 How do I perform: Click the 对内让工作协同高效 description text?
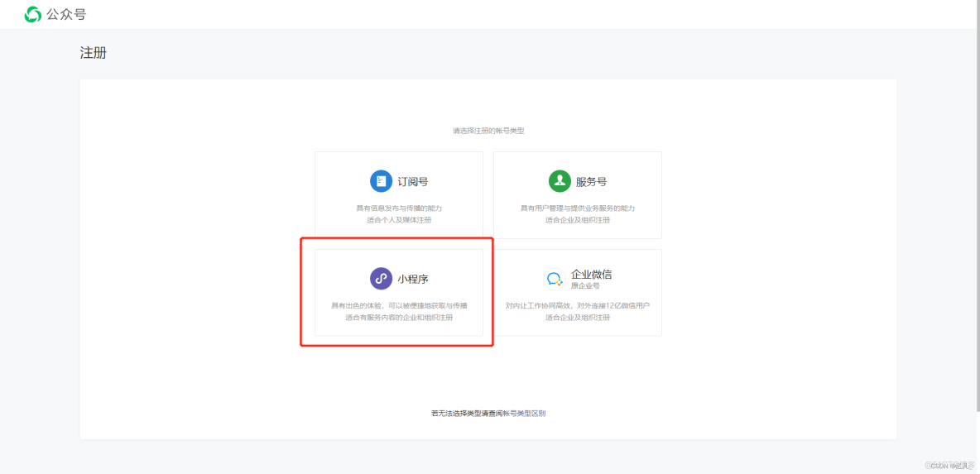(578, 305)
